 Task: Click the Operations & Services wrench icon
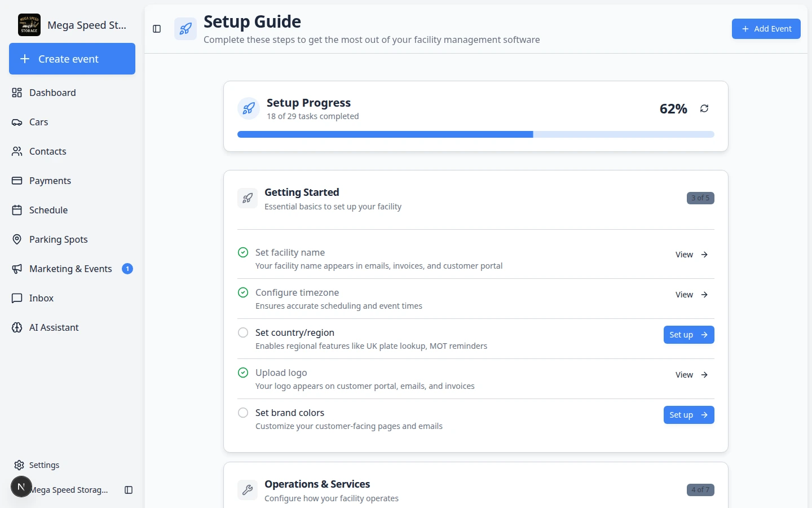click(248, 490)
